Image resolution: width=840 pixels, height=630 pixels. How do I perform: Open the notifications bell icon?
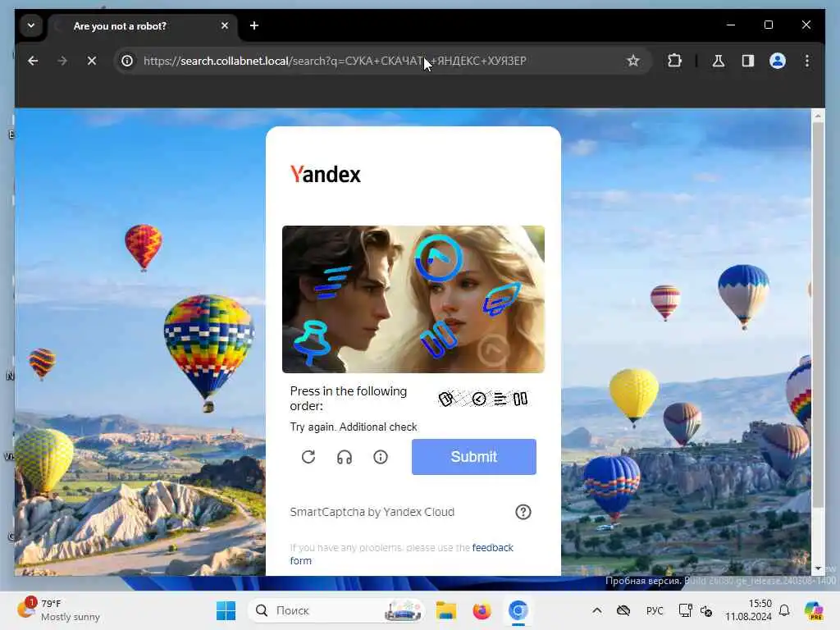(784, 610)
